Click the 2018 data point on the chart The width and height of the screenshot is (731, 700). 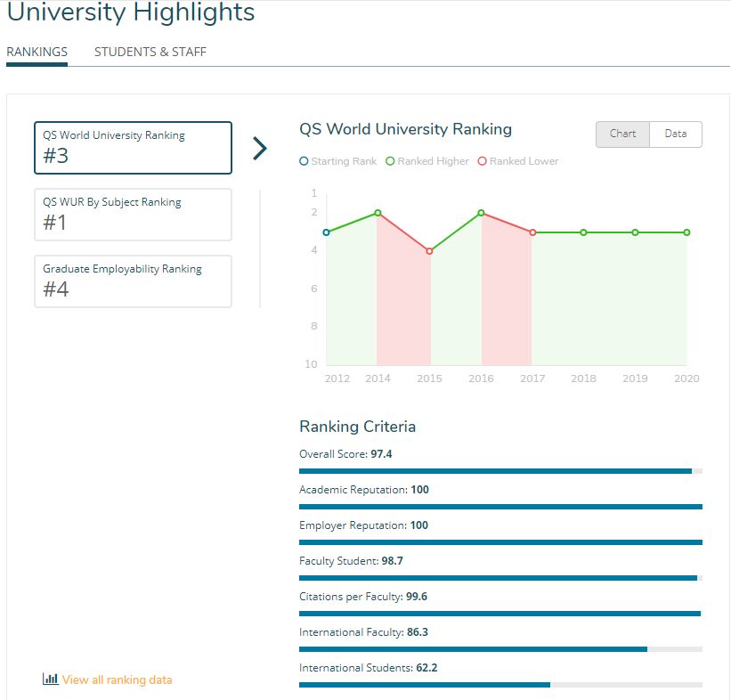coord(584,232)
